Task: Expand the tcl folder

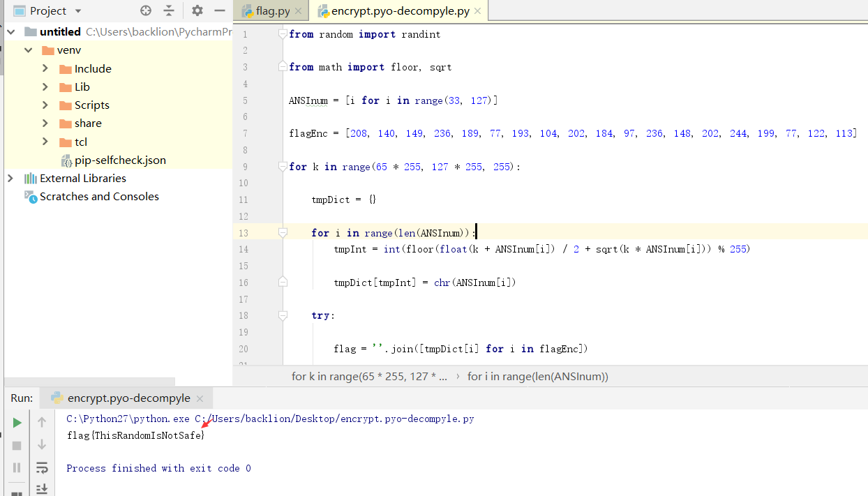Action: click(45, 142)
